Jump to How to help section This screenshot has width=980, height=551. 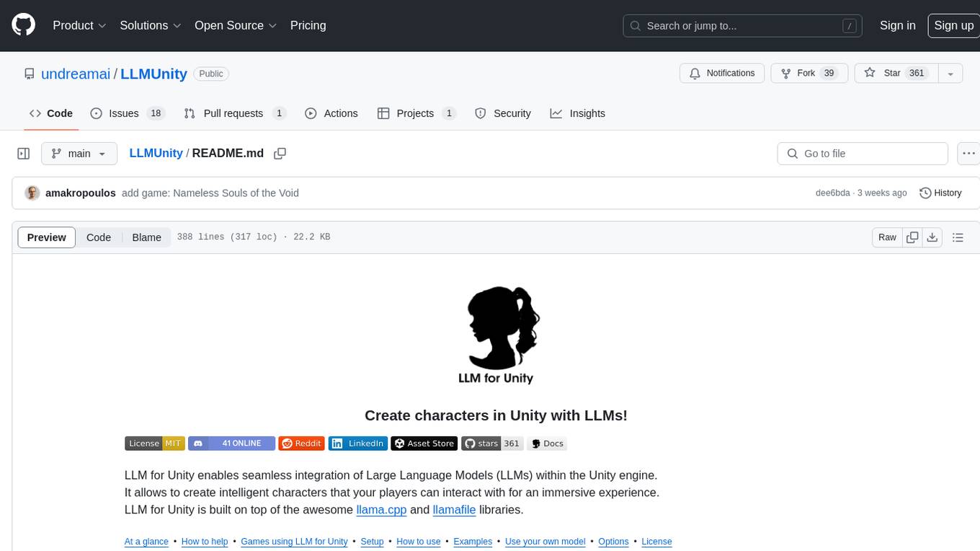[x=205, y=542]
